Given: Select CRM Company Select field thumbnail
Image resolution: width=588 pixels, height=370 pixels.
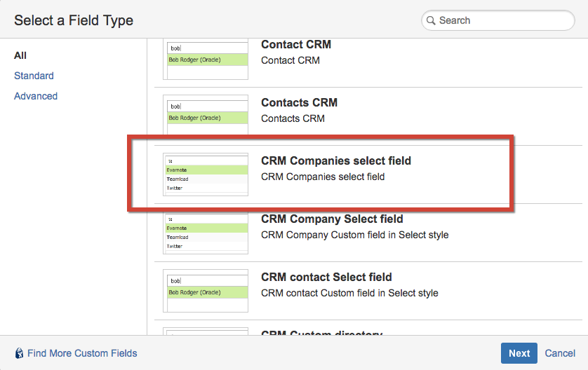Looking at the screenshot, I should [x=206, y=232].
